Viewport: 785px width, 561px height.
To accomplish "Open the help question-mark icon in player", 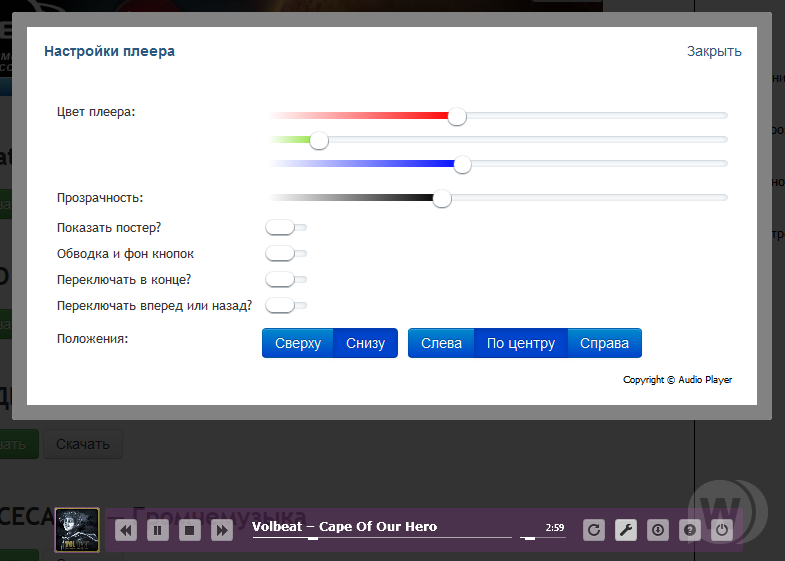I will point(690,530).
